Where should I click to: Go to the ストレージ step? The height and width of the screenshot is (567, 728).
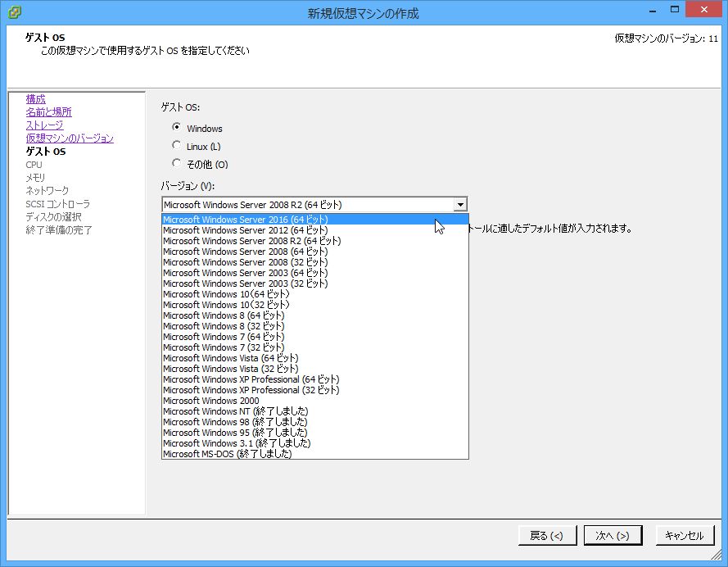tap(44, 125)
